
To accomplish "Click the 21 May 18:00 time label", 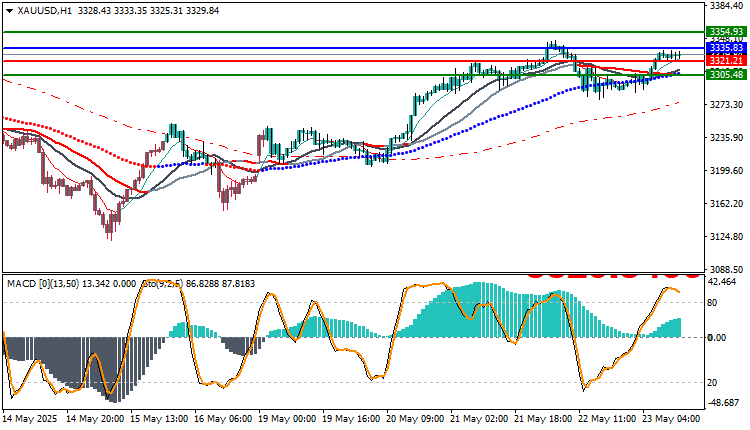I will (544, 419).
